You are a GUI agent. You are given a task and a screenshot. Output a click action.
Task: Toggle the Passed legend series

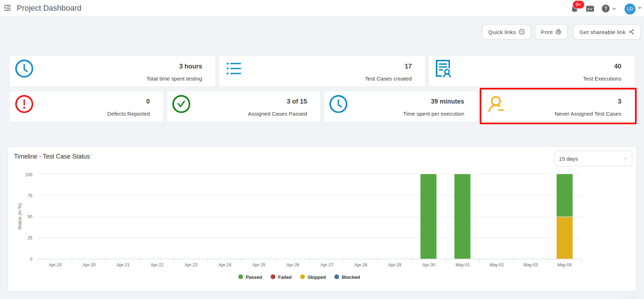coord(250,277)
